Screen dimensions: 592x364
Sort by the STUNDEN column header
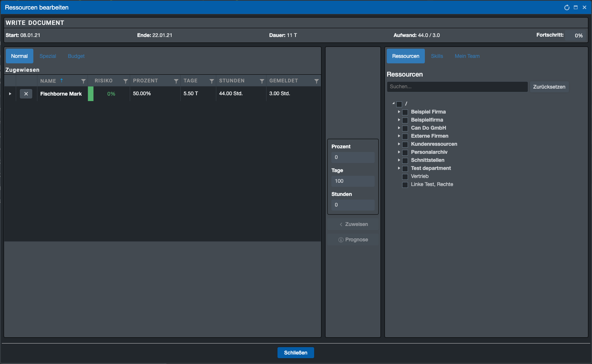point(232,81)
